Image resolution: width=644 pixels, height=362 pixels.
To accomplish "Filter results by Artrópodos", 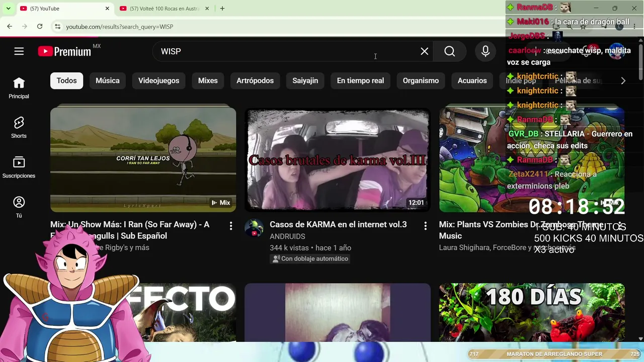I will pos(255,80).
